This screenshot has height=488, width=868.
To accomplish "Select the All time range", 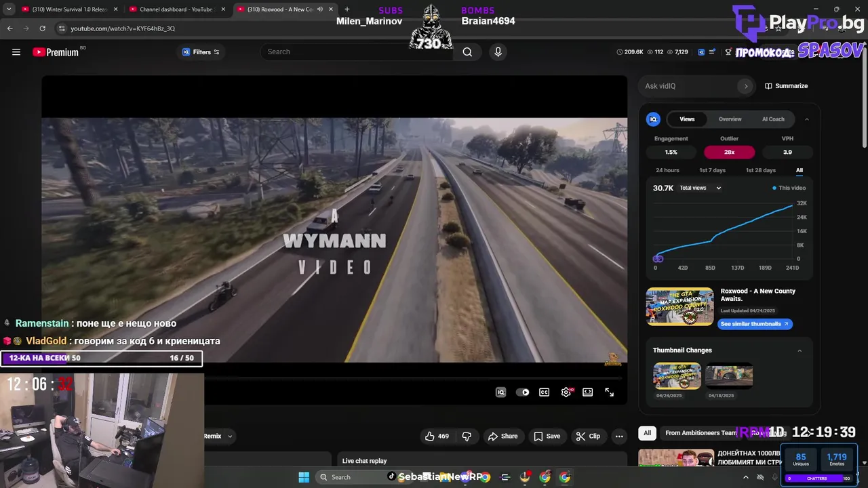I will click(x=800, y=170).
